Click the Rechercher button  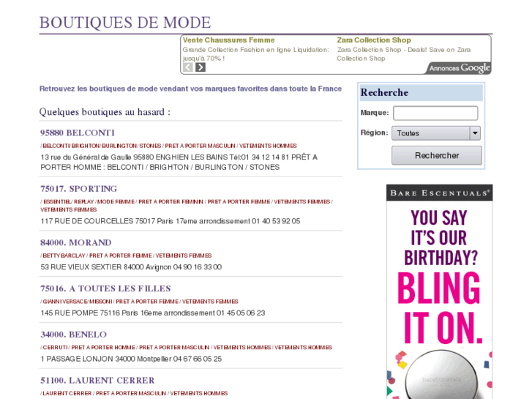click(437, 155)
